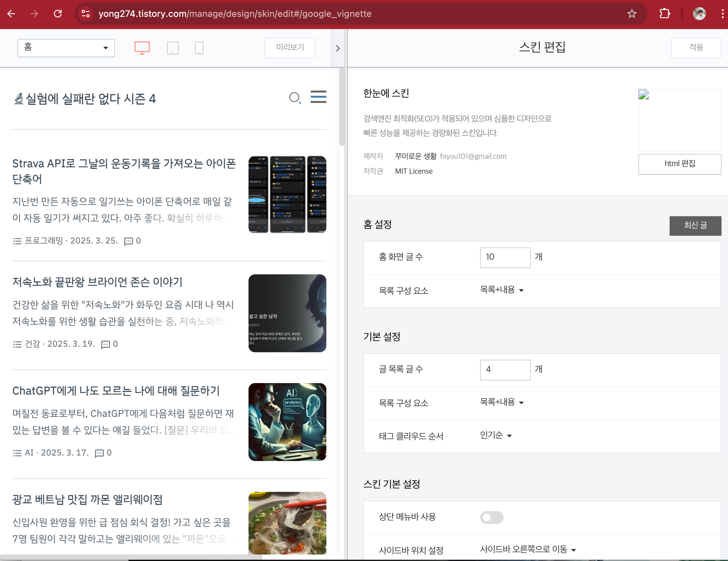Click the html 편집 button
This screenshot has height=561, width=728.
pyautogui.click(x=679, y=164)
